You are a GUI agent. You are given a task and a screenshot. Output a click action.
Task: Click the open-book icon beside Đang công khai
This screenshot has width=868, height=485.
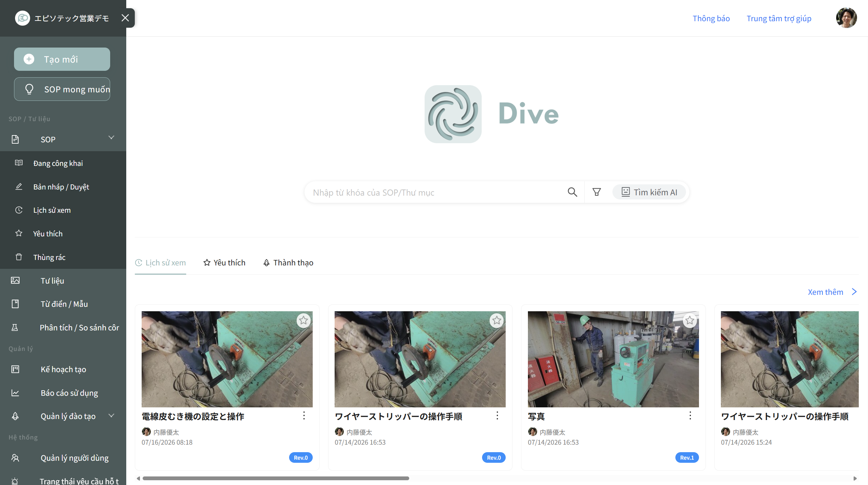click(19, 163)
